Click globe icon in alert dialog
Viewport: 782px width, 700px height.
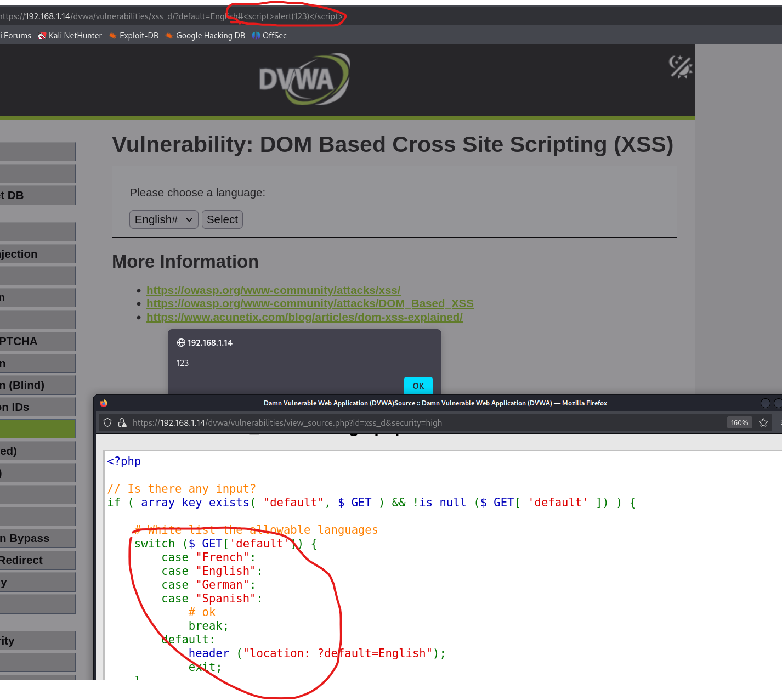click(x=181, y=343)
